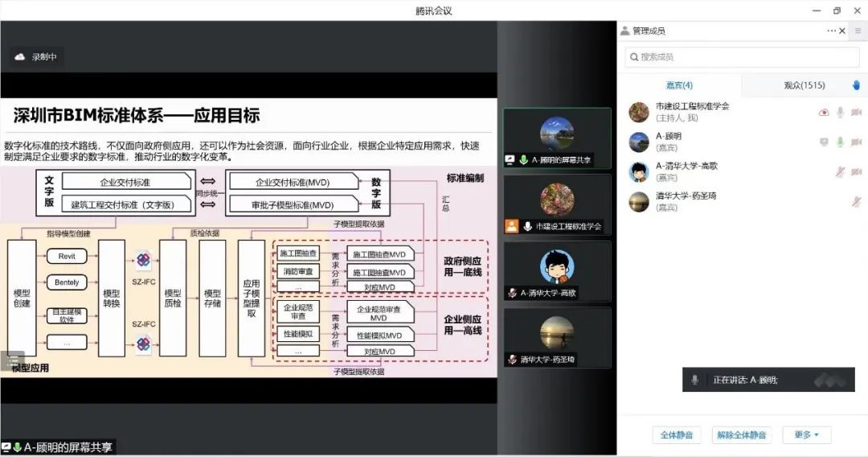The image size is (868, 457).
Task: Minimize the 腾讯会议 window
Action: tap(817, 10)
